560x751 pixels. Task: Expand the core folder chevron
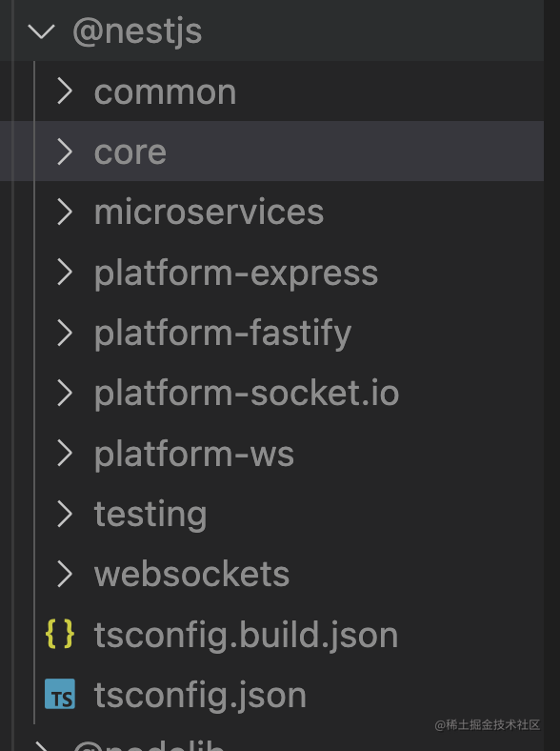click(x=65, y=152)
